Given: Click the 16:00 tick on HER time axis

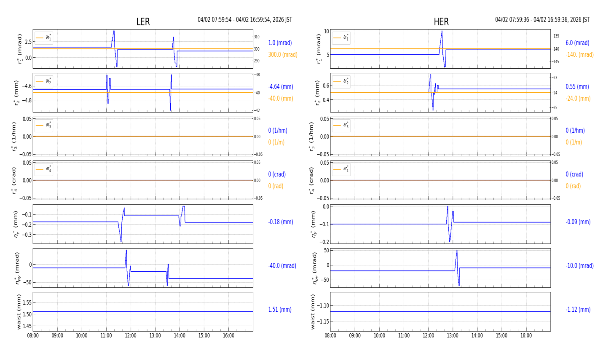Looking at the screenshot, I should (526, 336).
